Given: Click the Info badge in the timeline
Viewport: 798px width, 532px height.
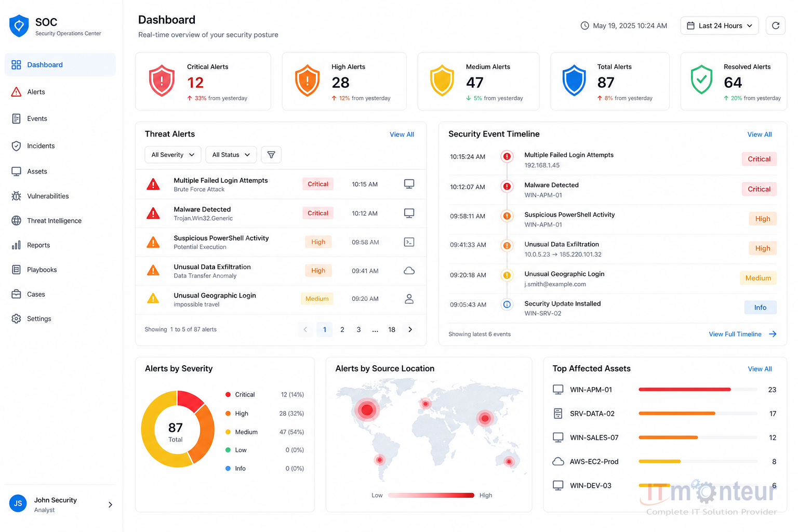Looking at the screenshot, I should [760, 308].
